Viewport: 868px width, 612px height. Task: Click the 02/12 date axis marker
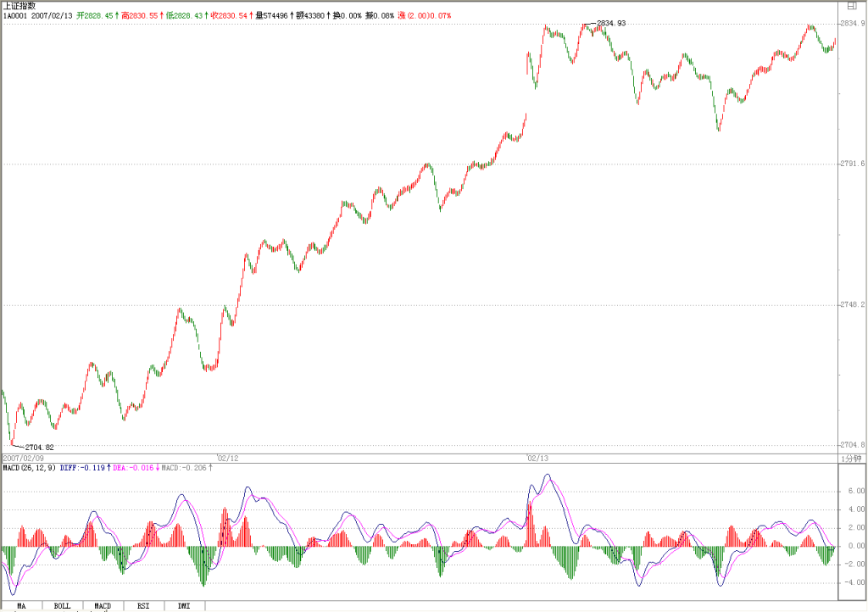click(x=228, y=459)
